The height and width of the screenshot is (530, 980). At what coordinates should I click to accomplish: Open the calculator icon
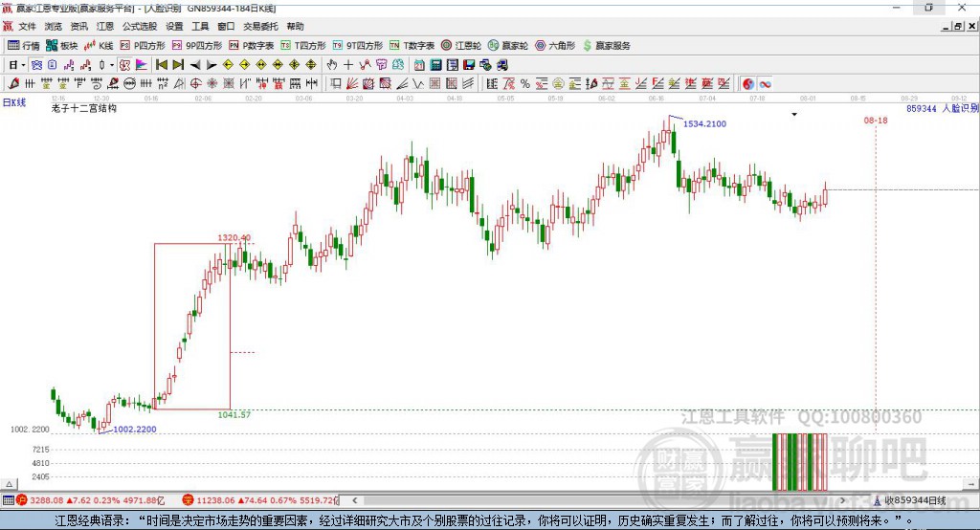coord(435,65)
